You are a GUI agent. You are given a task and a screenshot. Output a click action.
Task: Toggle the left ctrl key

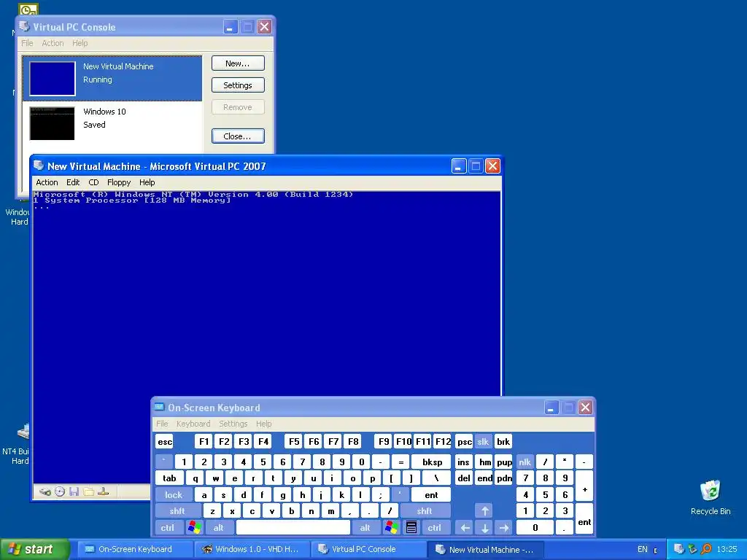click(167, 527)
